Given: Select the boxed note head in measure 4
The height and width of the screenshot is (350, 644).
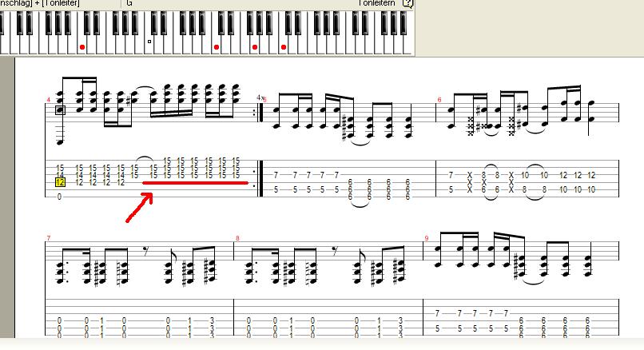Looking at the screenshot, I should [60, 110].
